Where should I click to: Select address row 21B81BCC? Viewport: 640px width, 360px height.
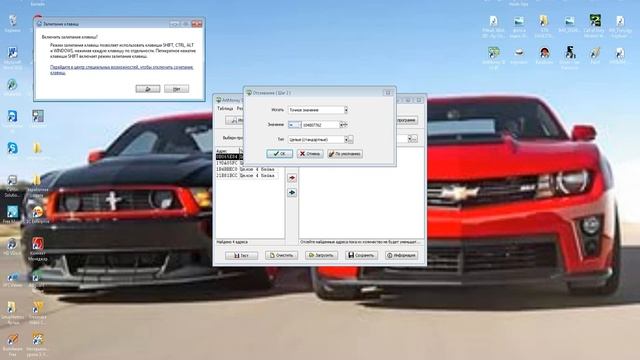point(247,175)
